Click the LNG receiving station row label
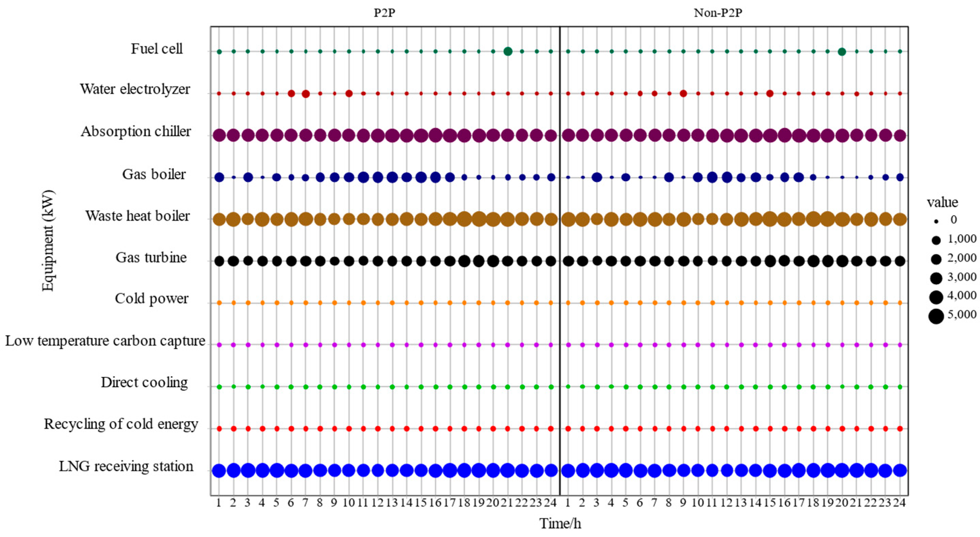980x537 pixels. (x=126, y=466)
